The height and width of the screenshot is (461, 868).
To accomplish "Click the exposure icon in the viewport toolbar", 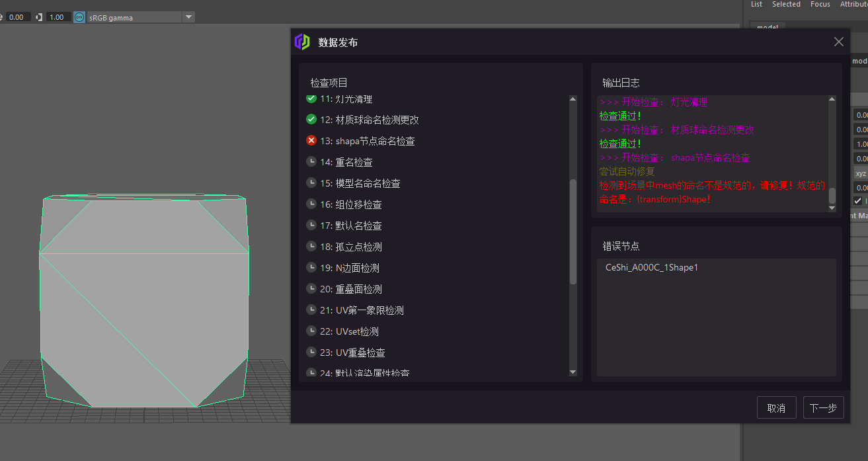I will [x=3, y=17].
